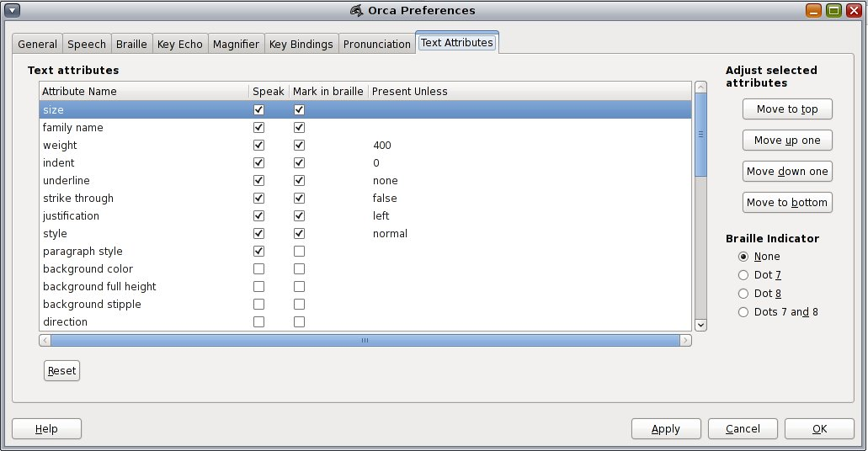
Task: Enable Speak for background color
Action: coord(258,269)
